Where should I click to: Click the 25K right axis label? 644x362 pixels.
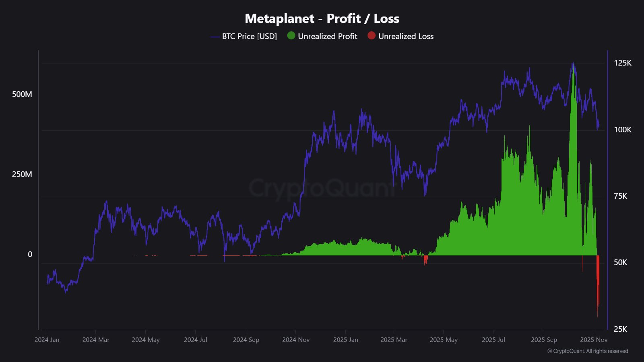[x=620, y=329]
